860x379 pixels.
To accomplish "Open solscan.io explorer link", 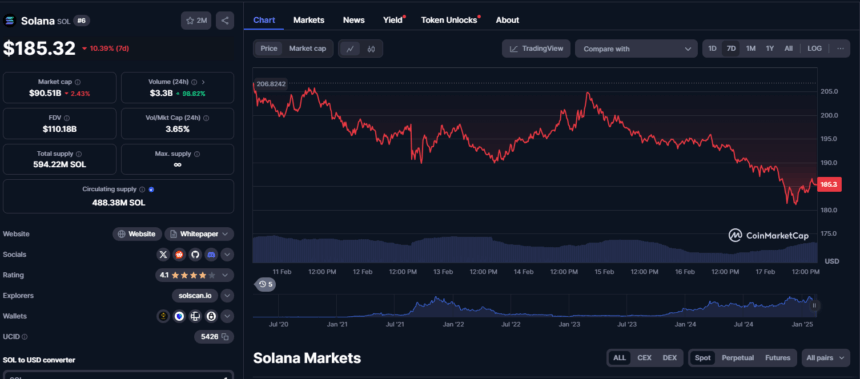I will pos(195,296).
